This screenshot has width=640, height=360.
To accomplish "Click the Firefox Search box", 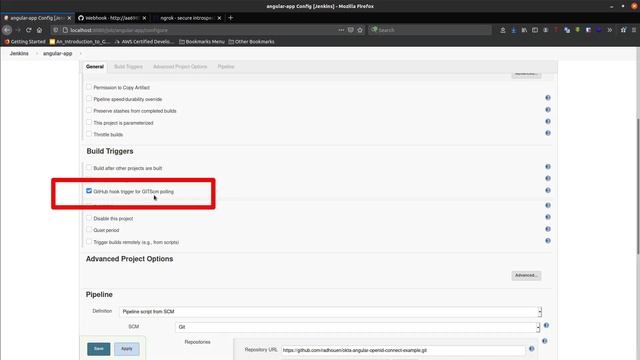I will pos(430,30).
